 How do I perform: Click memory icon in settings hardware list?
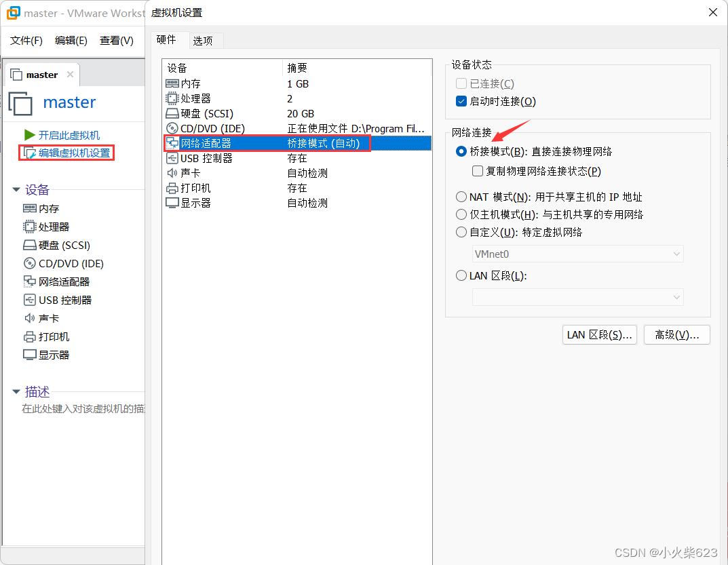pyautogui.click(x=172, y=83)
